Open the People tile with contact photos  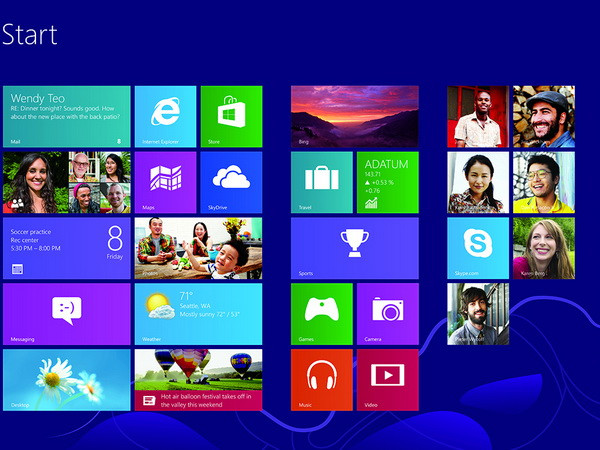click(67, 183)
